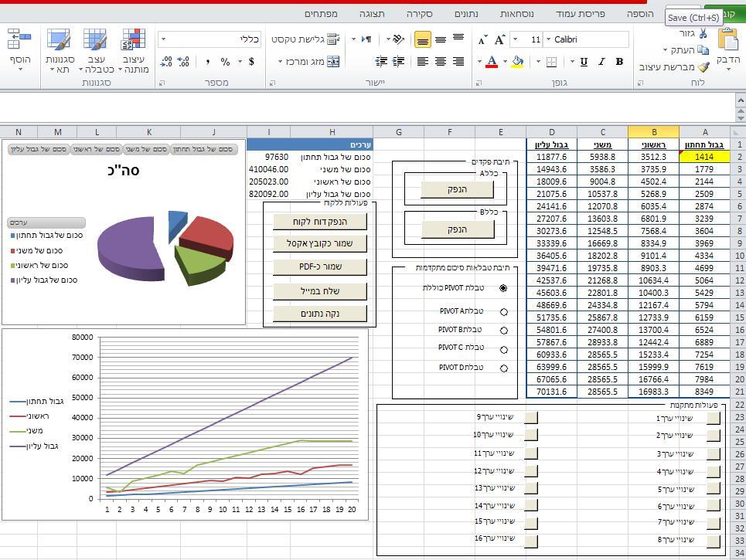Open the Developer (מפתחים) tab
Viewport: 746px width, 560px height.
[321, 14]
